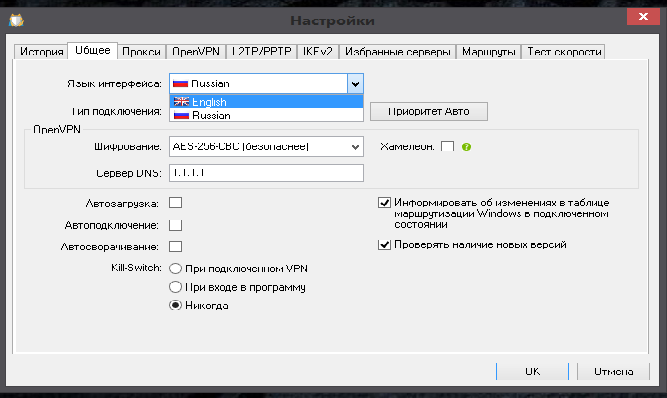
Task: Click the Отмена cancel button
Action: [613, 371]
